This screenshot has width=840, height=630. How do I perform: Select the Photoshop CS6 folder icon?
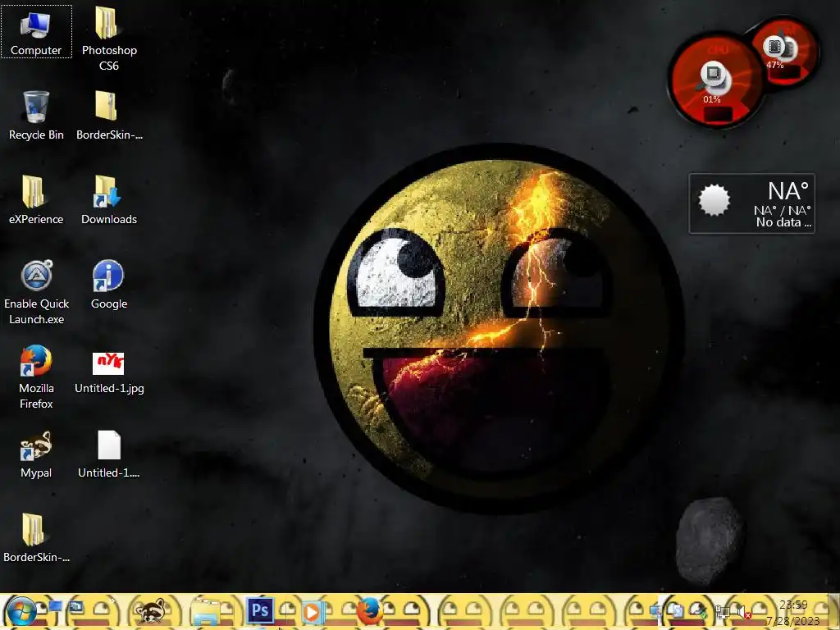click(109, 39)
